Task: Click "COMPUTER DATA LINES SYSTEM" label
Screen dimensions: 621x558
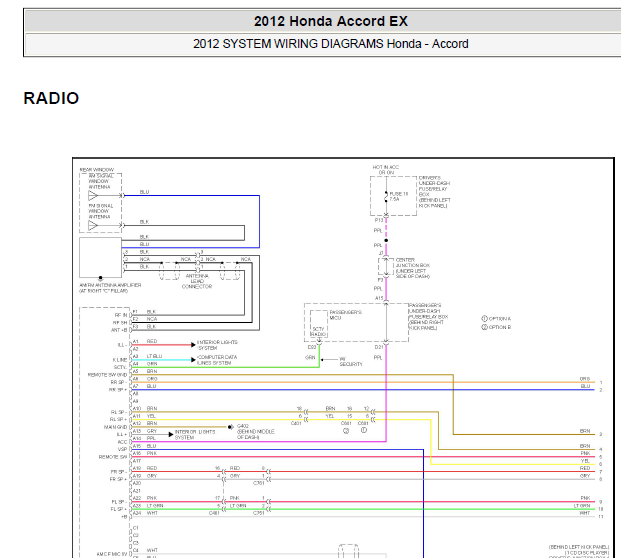Action: 217,360
